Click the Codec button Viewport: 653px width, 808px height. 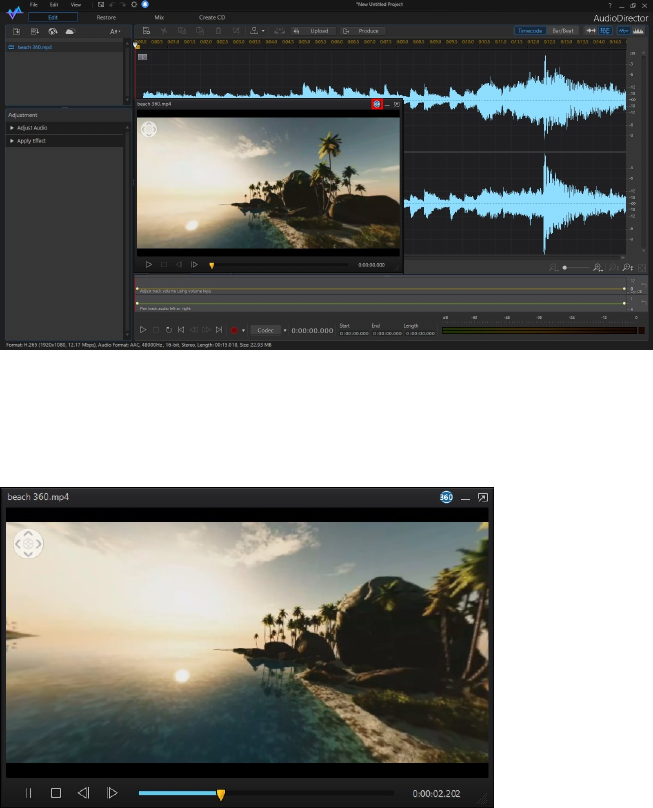click(265, 330)
